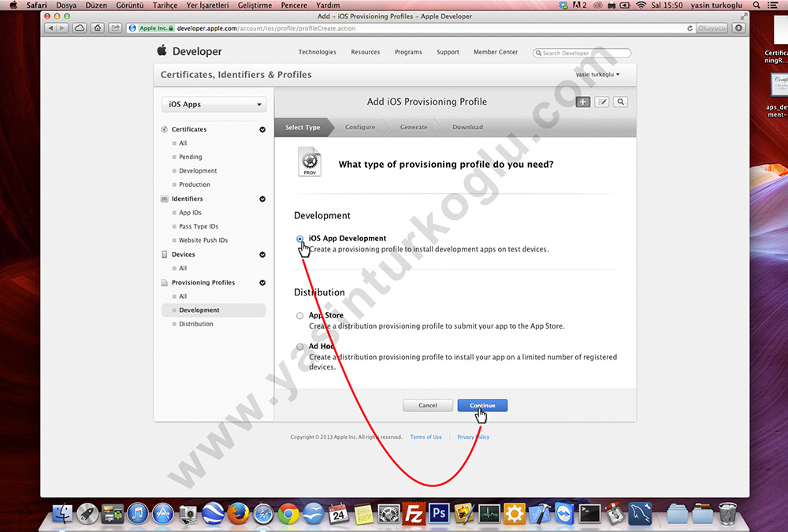The width and height of the screenshot is (788, 532).
Task: Open FileZilla from the Dock
Action: pos(414,514)
